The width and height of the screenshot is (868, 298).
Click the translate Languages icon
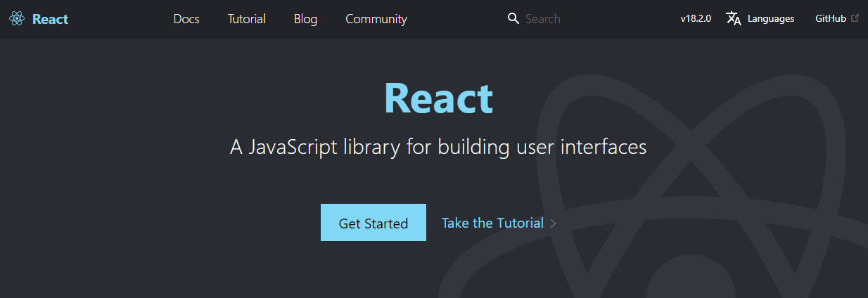click(734, 19)
